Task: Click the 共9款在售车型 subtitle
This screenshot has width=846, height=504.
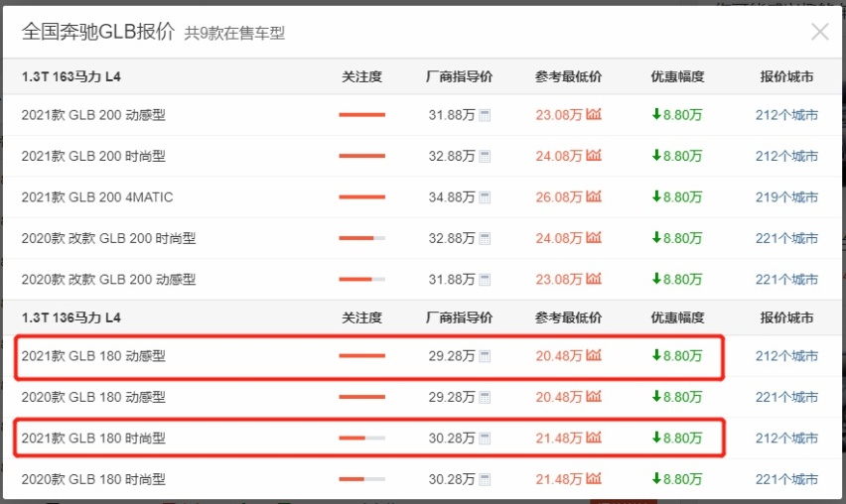Action: coord(234,34)
